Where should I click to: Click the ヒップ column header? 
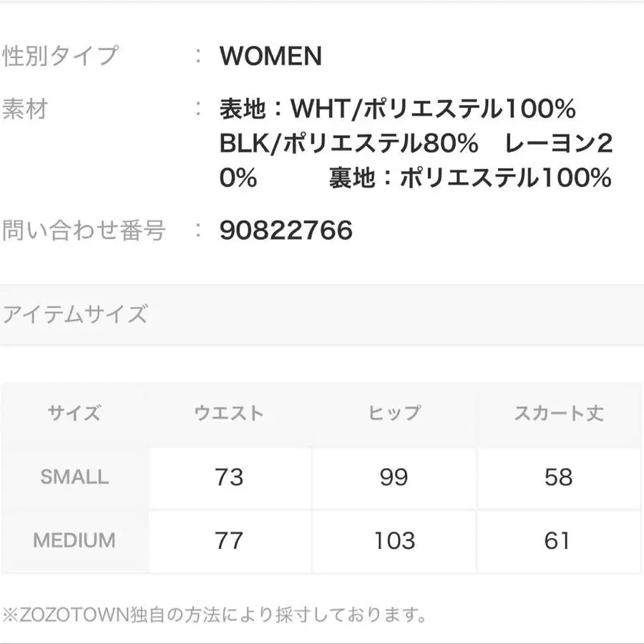(394, 413)
